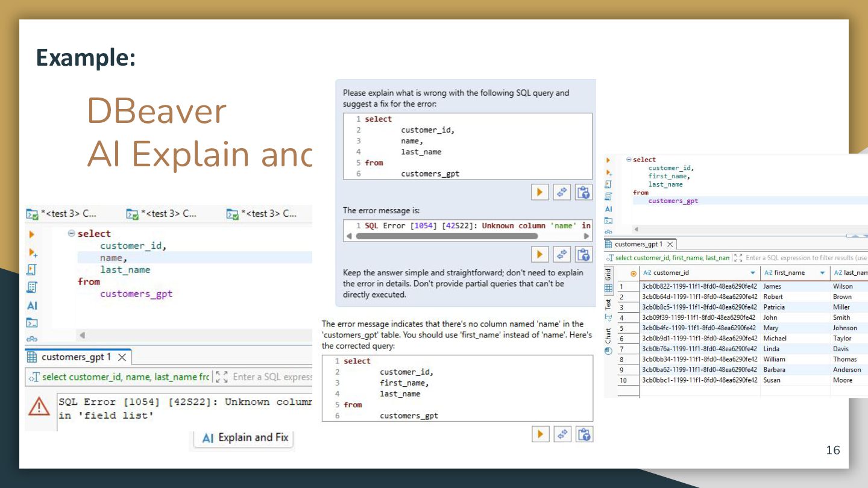Click 'Unknown column' text in AI error box
Viewport: 868px width, 488px height.
click(514, 226)
